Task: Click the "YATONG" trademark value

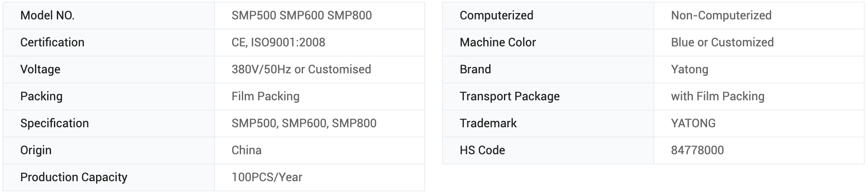Action: 693,123
